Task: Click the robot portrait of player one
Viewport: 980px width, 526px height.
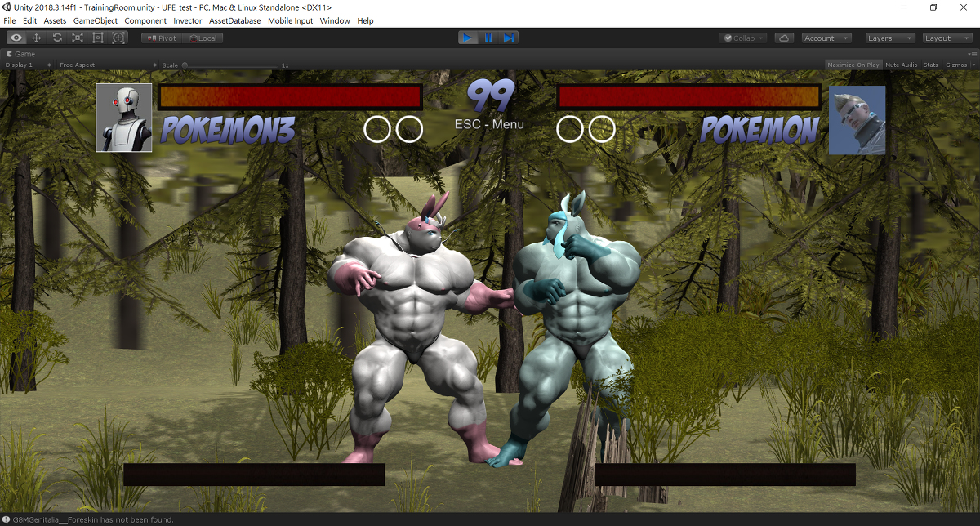Action: 124,118
